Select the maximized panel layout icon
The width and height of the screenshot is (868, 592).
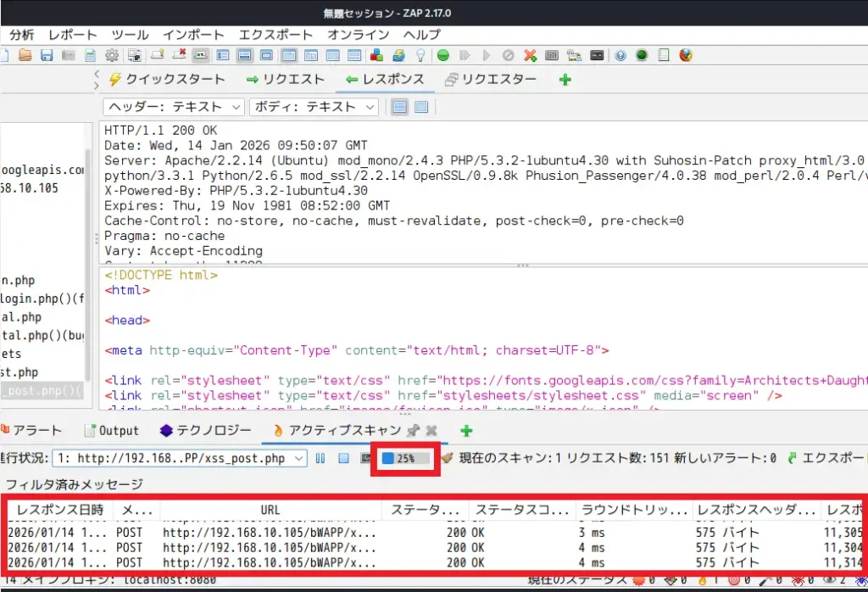pos(266,55)
